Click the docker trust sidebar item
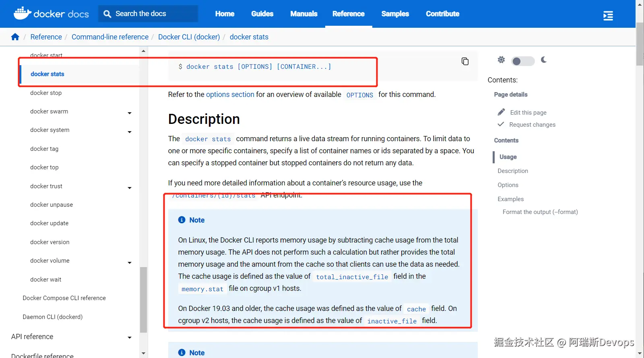Viewport: 644px width, 358px height. [46, 186]
